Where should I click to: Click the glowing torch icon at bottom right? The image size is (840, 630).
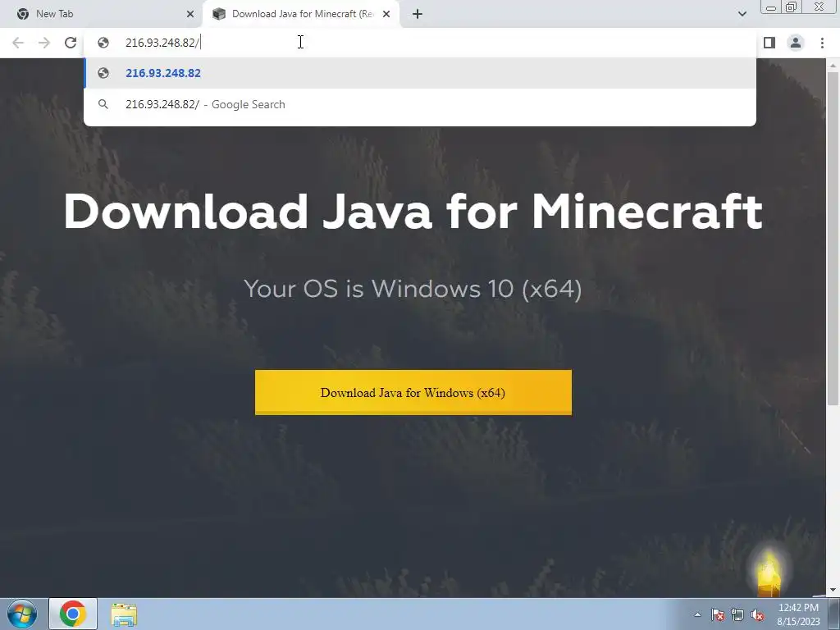(769, 573)
